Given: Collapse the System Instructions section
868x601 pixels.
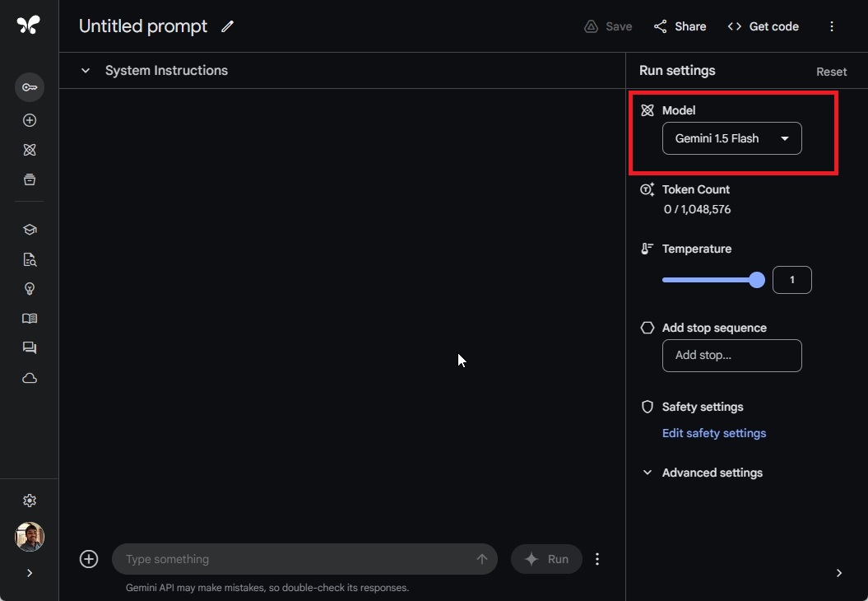Looking at the screenshot, I should click(86, 71).
